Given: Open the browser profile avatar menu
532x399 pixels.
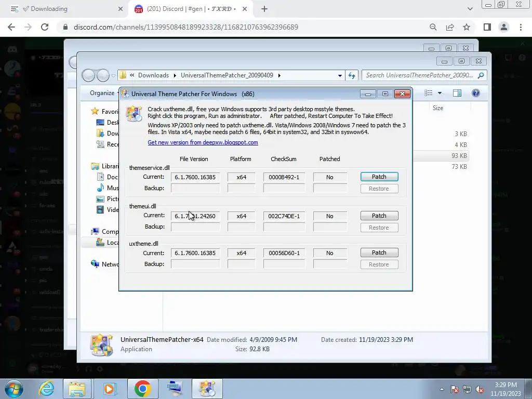Looking at the screenshot, I should [504, 27].
